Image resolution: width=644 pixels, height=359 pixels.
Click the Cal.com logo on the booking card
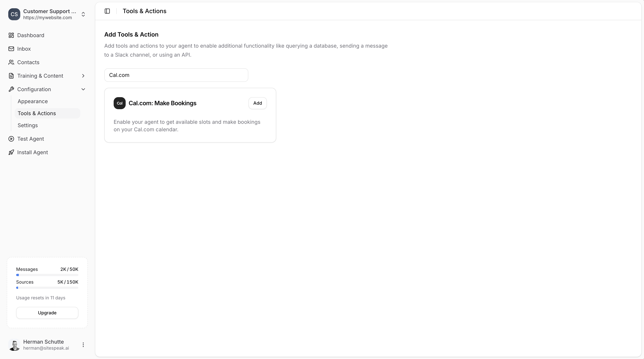pyautogui.click(x=119, y=103)
